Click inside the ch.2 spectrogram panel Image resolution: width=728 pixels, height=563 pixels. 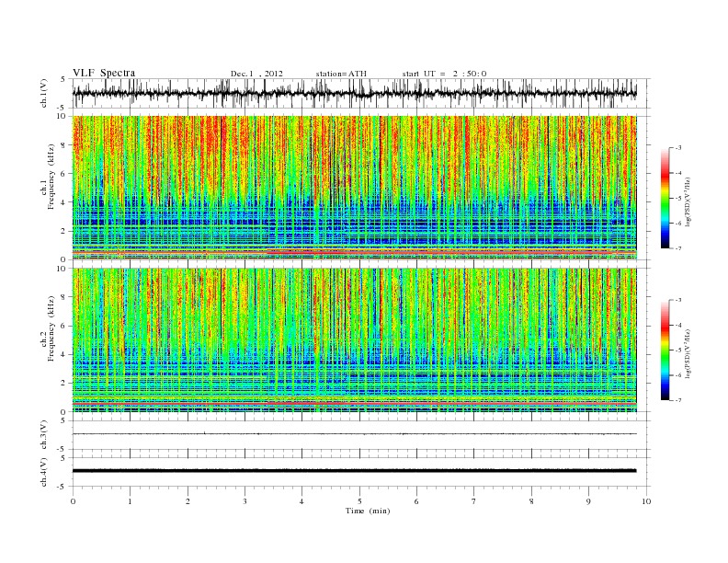tap(354, 340)
